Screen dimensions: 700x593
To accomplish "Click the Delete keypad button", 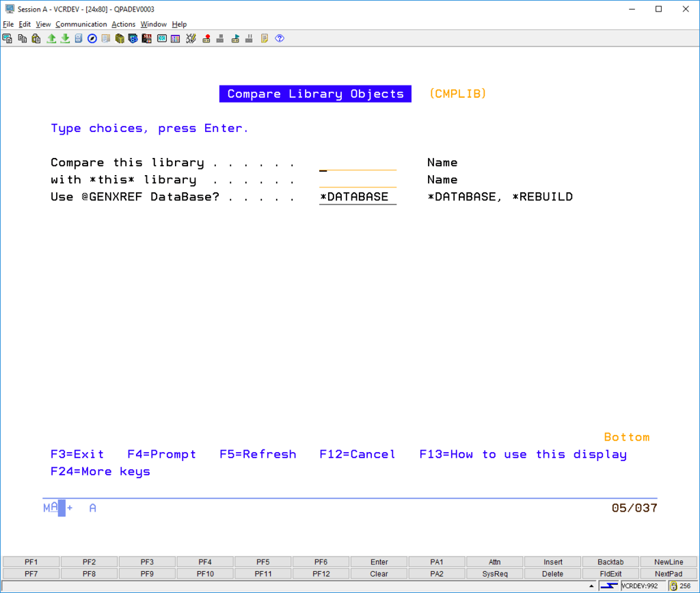I will point(552,573).
